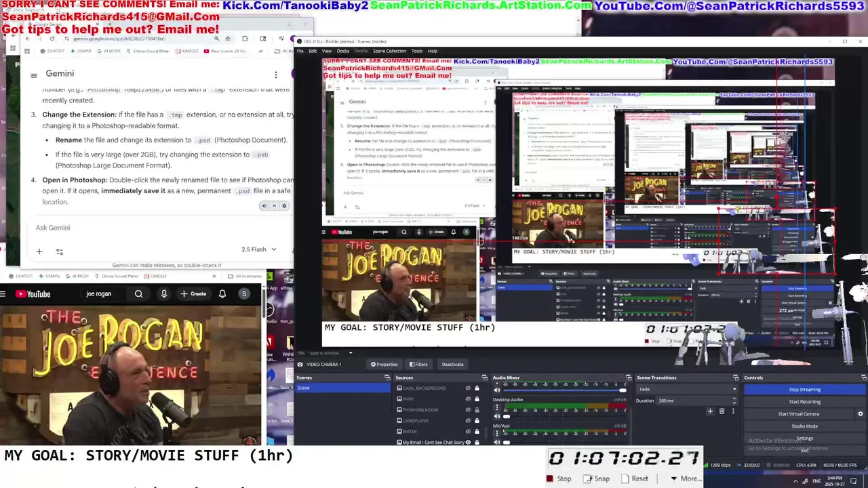Toggle lock on THINKING ROOM source
Viewport: 868px width, 488px height.
tap(477, 410)
